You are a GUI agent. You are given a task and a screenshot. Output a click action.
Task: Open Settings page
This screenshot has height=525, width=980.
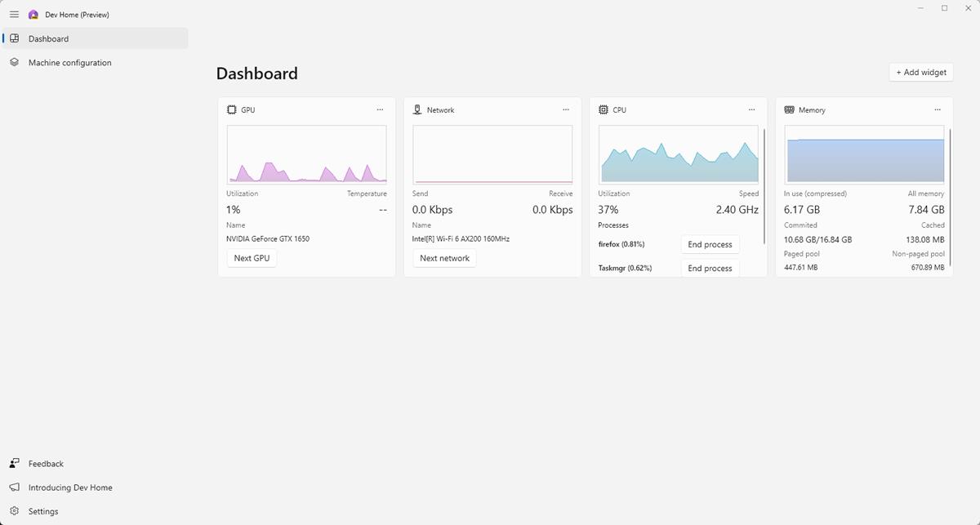(x=95, y=511)
